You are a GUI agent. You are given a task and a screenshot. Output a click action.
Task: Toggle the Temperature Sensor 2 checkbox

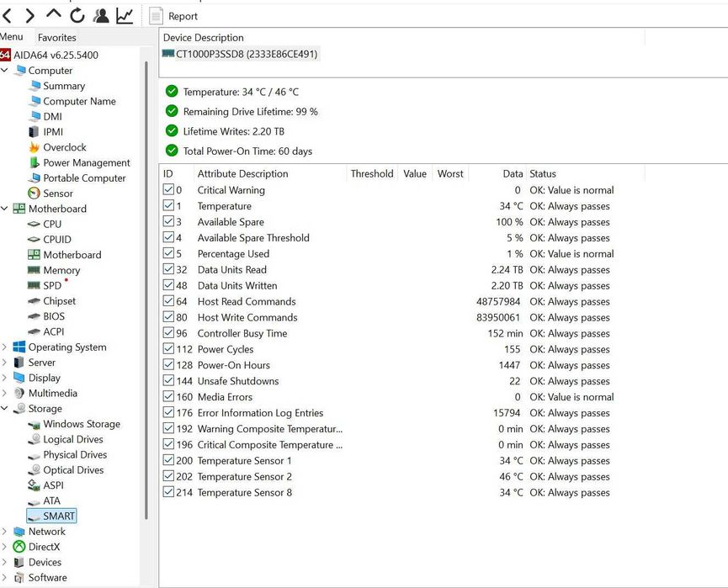click(168, 476)
